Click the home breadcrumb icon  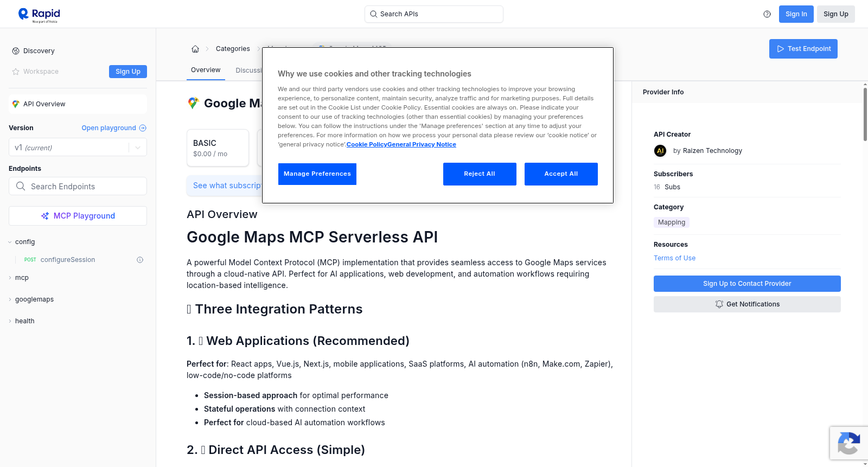(x=195, y=49)
